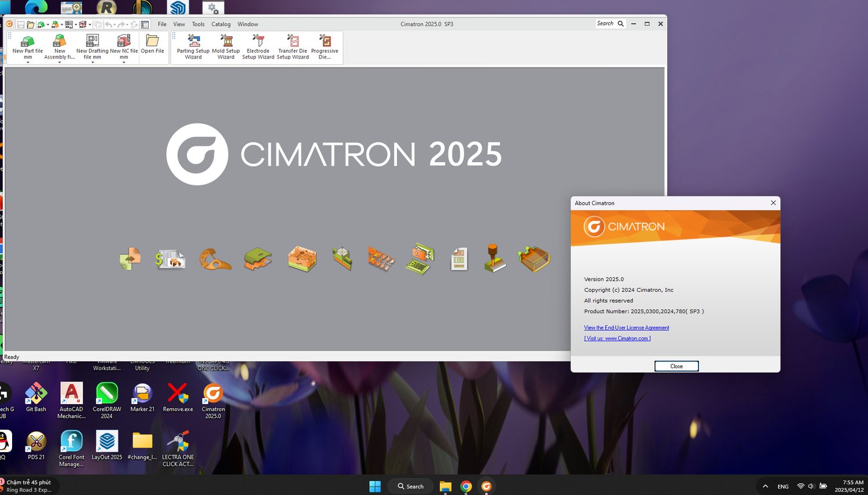This screenshot has width=868, height=495.
Task: Select the CorelDRAW 2024 desktop icon
Action: [107, 401]
